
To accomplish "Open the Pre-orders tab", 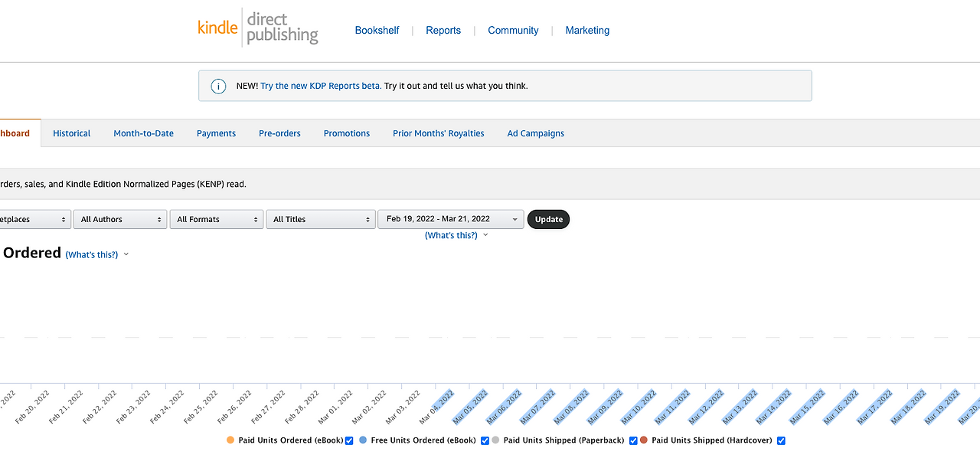I will [x=279, y=133].
